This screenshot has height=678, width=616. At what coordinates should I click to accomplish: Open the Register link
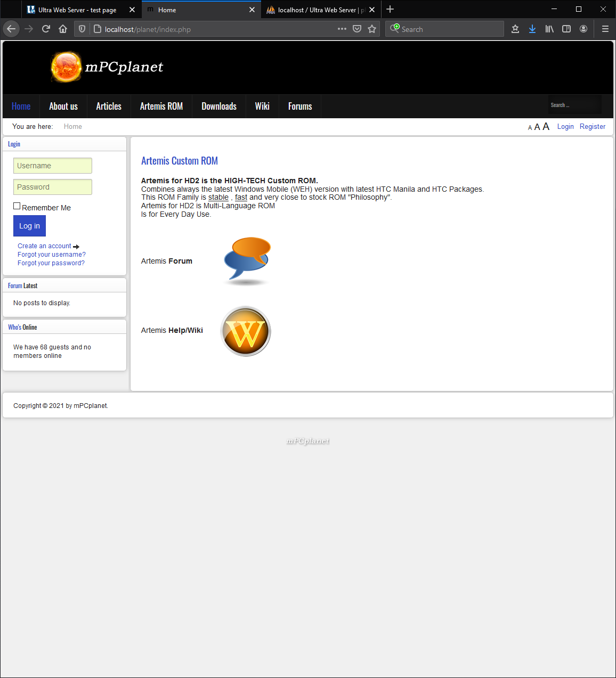593,127
